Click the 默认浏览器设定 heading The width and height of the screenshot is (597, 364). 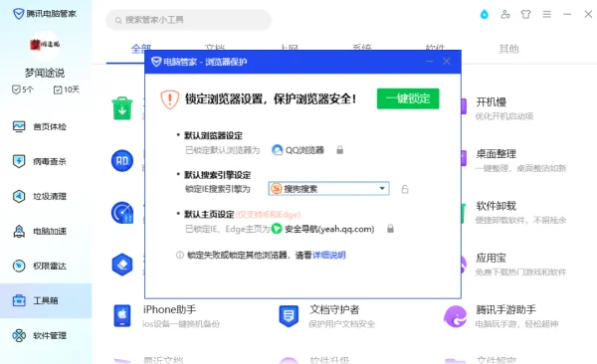tap(213, 136)
